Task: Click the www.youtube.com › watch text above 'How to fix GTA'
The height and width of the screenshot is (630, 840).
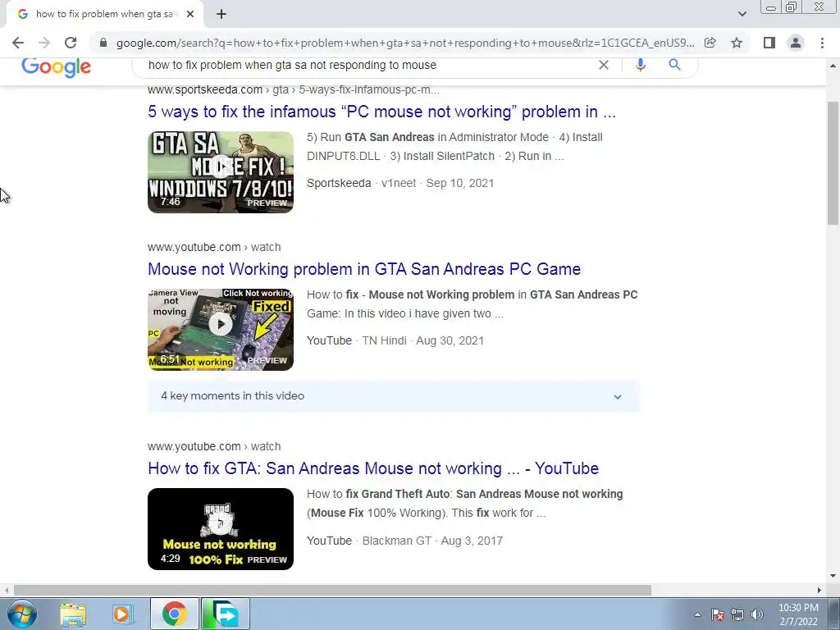Action: pyautogui.click(x=214, y=446)
